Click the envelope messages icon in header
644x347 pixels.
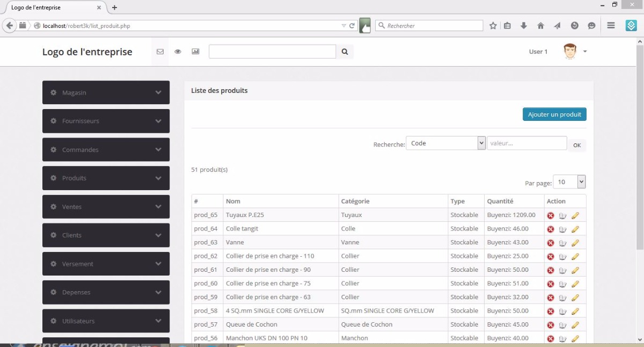160,52
